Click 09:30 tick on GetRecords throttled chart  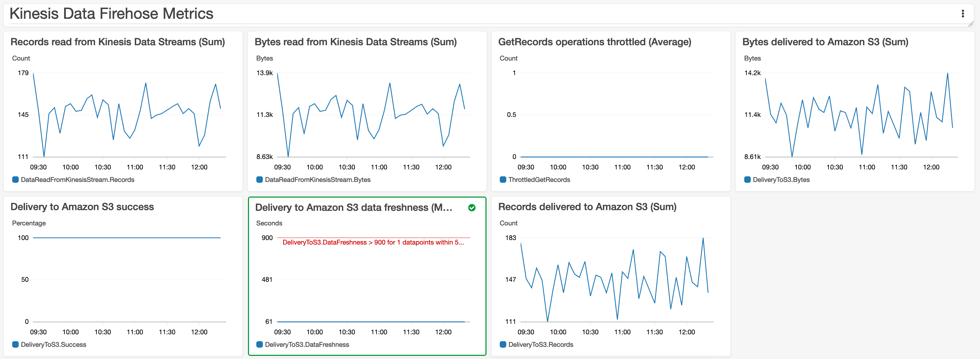click(x=526, y=167)
